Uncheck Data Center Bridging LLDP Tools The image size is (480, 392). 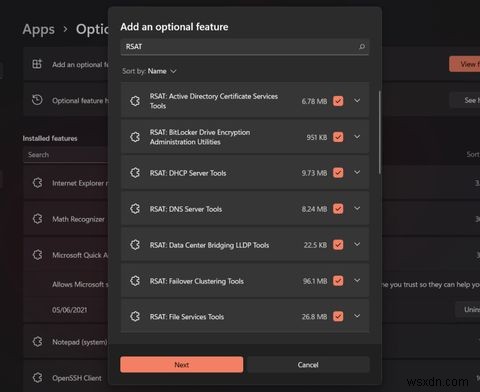[x=338, y=245]
